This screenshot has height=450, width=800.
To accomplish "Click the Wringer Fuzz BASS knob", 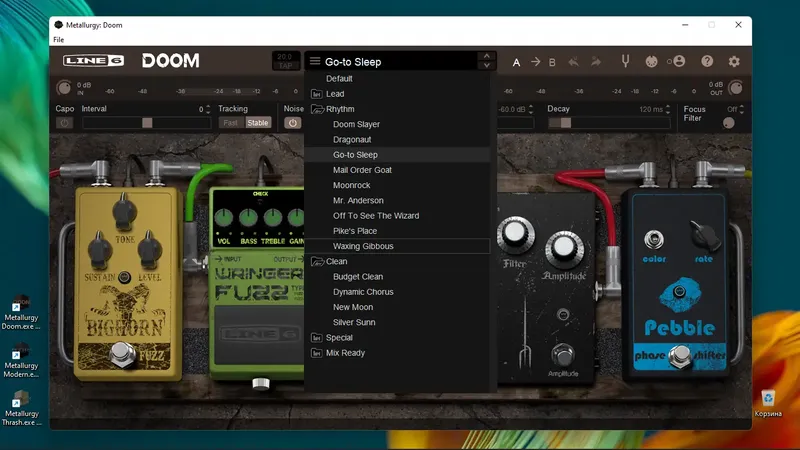I will point(248,218).
